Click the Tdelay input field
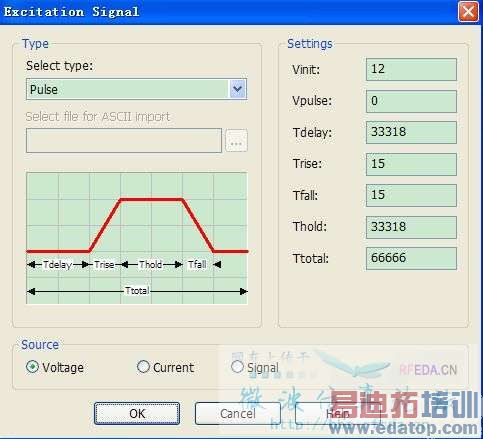Viewport: 483px width, 439px height. tap(411, 133)
